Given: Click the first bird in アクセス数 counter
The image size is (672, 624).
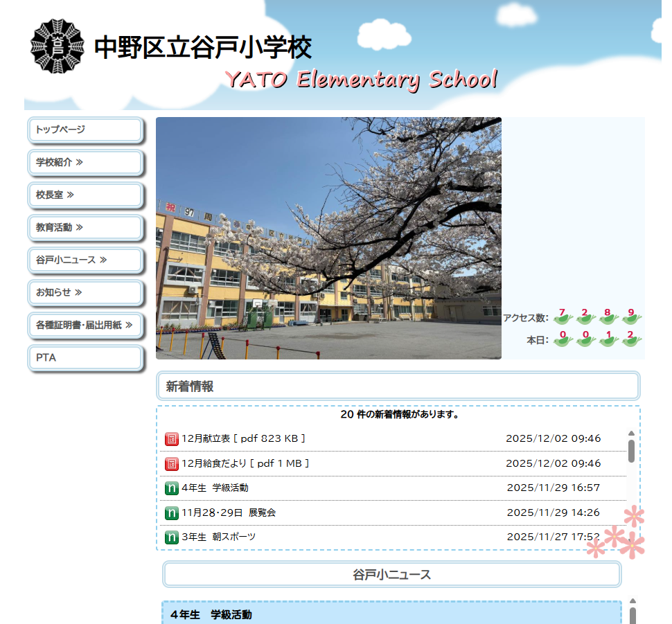Looking at the screenshot, I should [563, 317].
